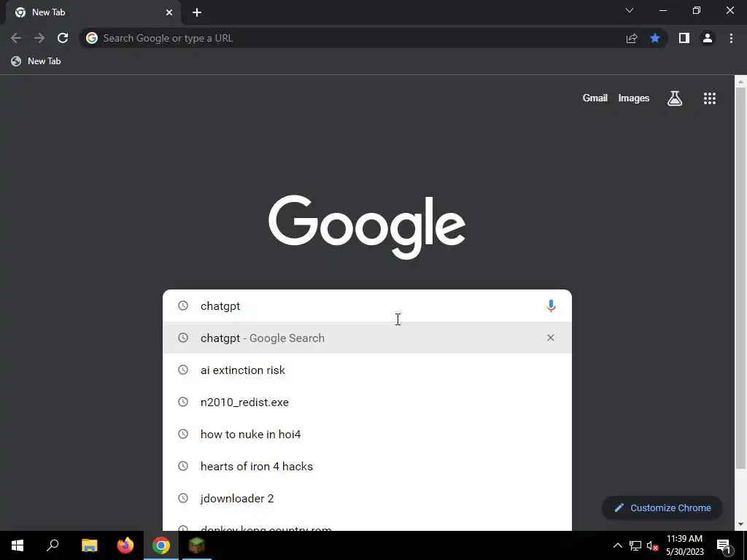Open Chrome's three-dot menu

pos(731,38)
